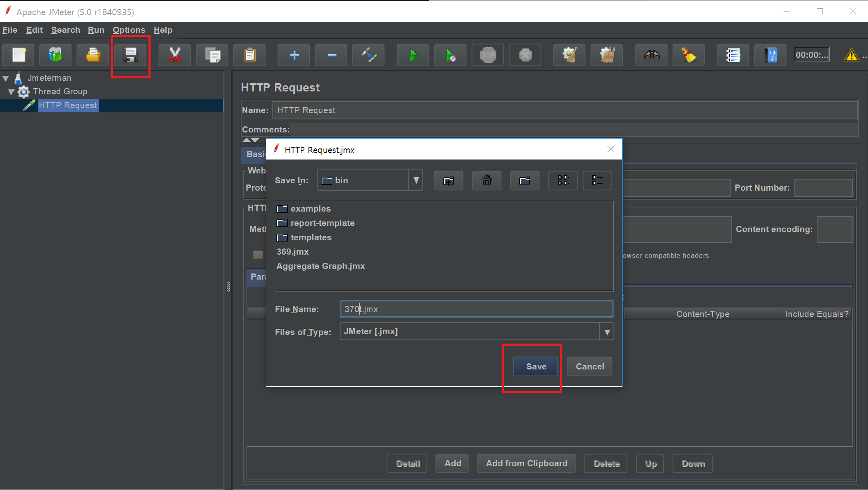Switch save dialog to List view
This screenshot has width=868, height=490.
pyautogui.click(x=563, y=180)
